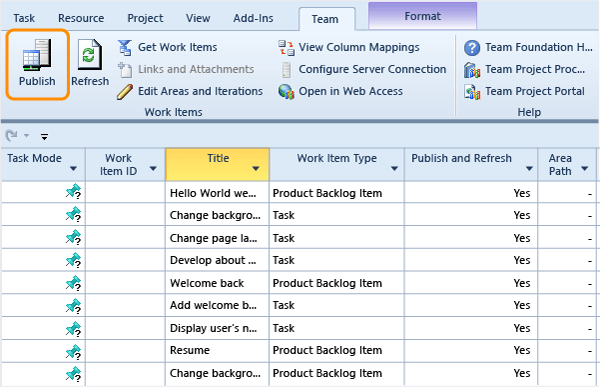This screenshot has height=387, width=600.
Task: Switch to the Resource ribbon tab
Action: 81,18
